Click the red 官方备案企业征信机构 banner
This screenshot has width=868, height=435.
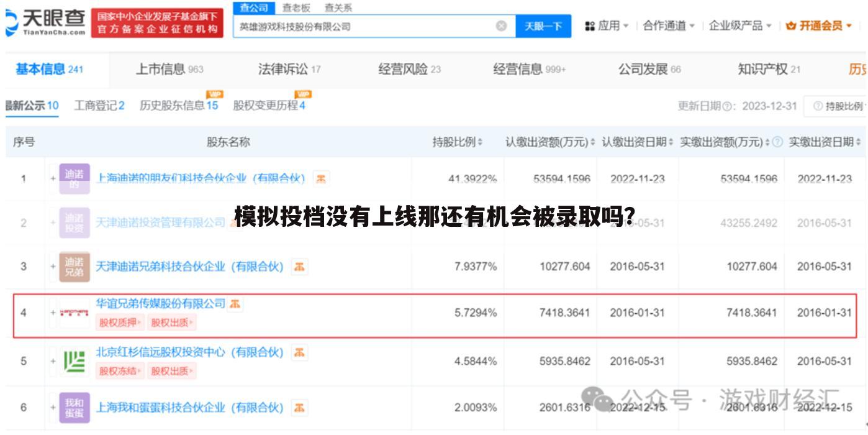pyautogui.click(x=157, y=23)
